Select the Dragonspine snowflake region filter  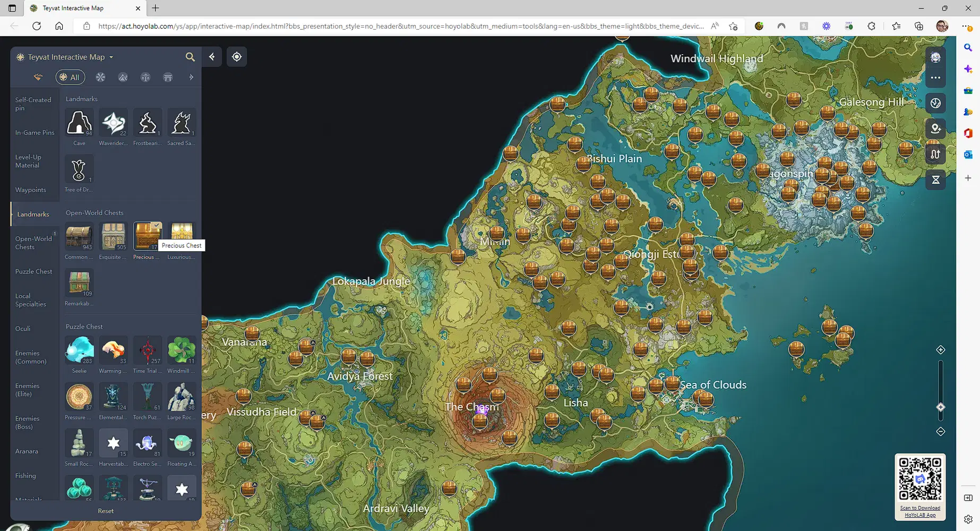pyautogui.click(x=100, y=77)
